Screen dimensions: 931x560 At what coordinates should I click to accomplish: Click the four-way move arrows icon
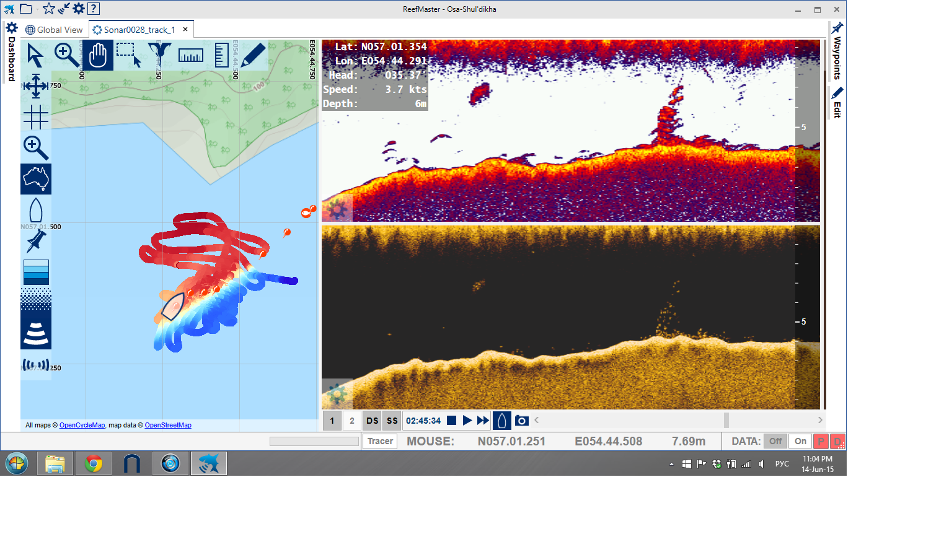click(x=36, y=86)
